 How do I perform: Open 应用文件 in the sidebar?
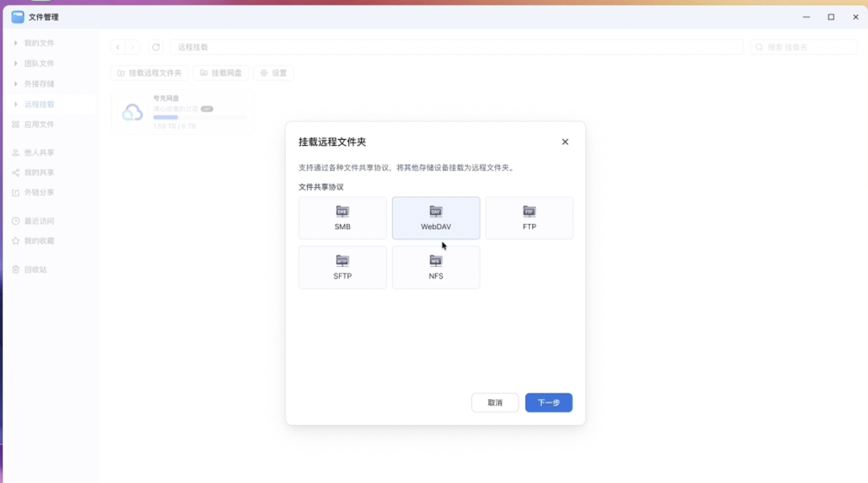pos(39,124)
